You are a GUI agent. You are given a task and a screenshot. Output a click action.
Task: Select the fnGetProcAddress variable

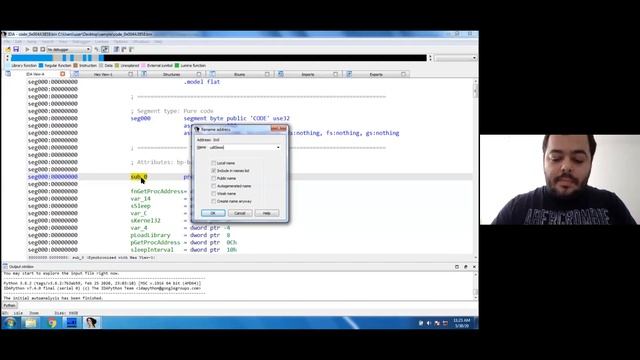point(157,191)
